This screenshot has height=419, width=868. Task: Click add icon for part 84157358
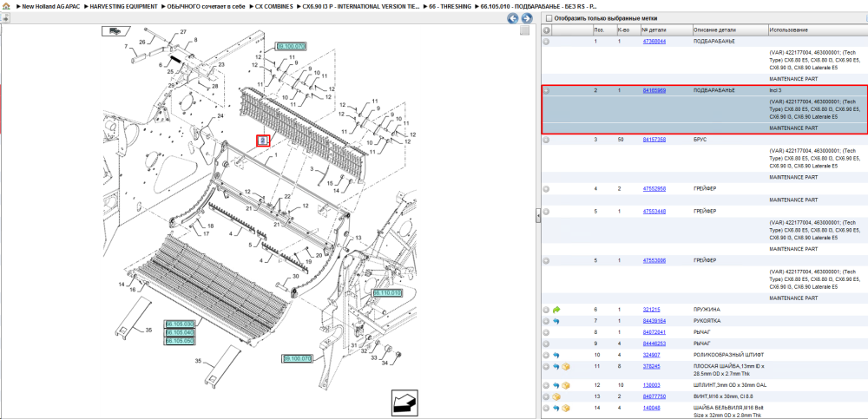coord(546,140)
